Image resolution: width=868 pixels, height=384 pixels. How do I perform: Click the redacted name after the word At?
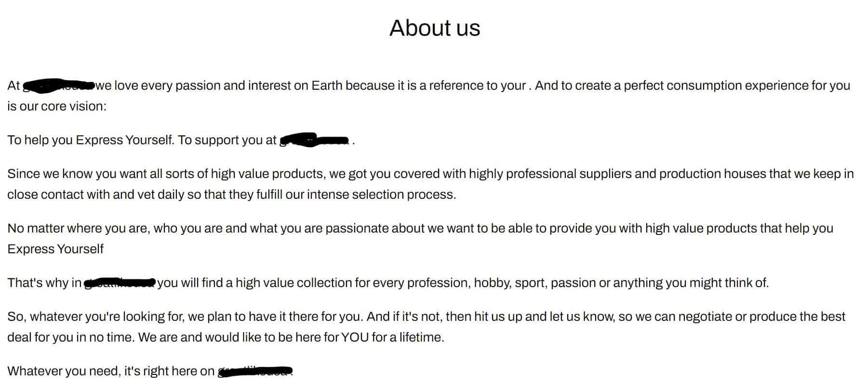(59, 85)
